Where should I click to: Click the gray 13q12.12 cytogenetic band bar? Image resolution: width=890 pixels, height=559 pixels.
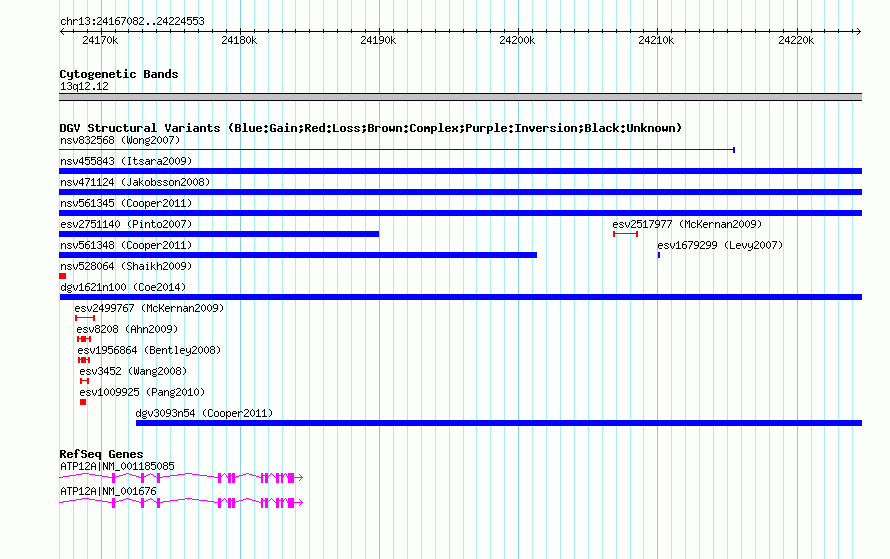pos(460,97)
